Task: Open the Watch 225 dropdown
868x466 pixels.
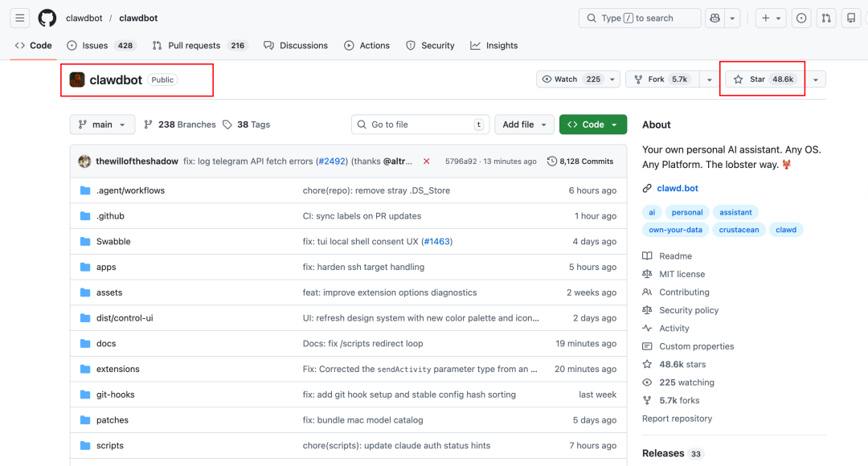Action: [578, 80]
